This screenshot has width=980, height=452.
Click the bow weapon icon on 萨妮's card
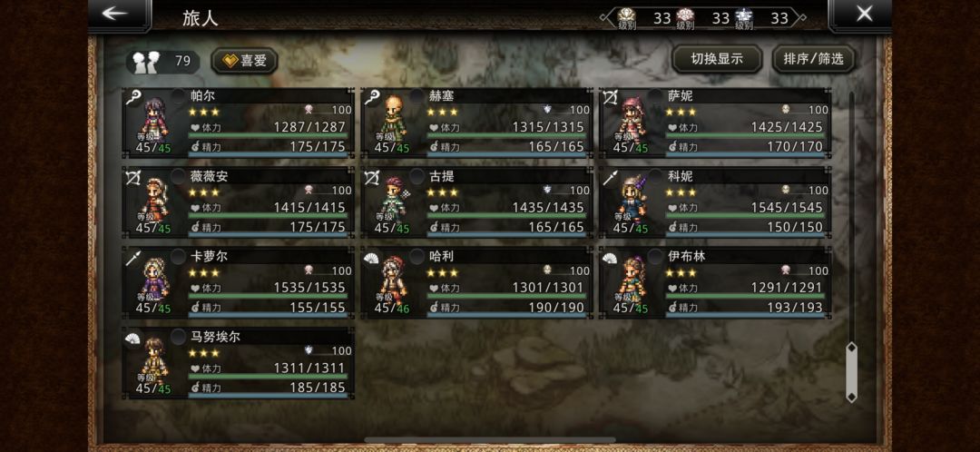coord(610,97)
